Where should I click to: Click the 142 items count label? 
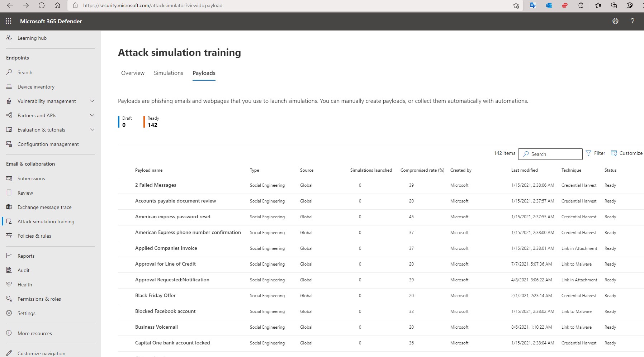point(505,153)
